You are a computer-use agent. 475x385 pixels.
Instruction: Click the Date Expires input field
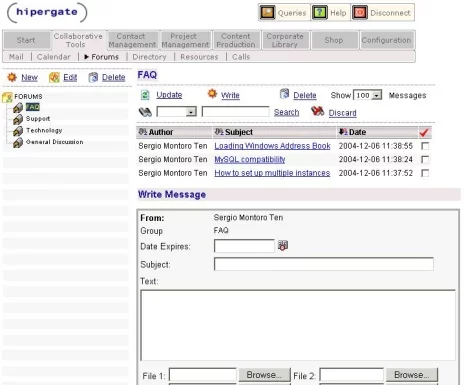tap(244, 246)
